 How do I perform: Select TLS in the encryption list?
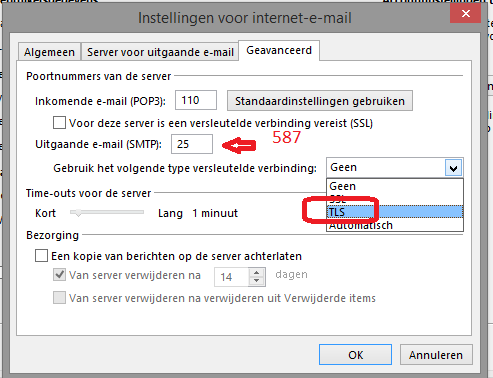(395, 212)
